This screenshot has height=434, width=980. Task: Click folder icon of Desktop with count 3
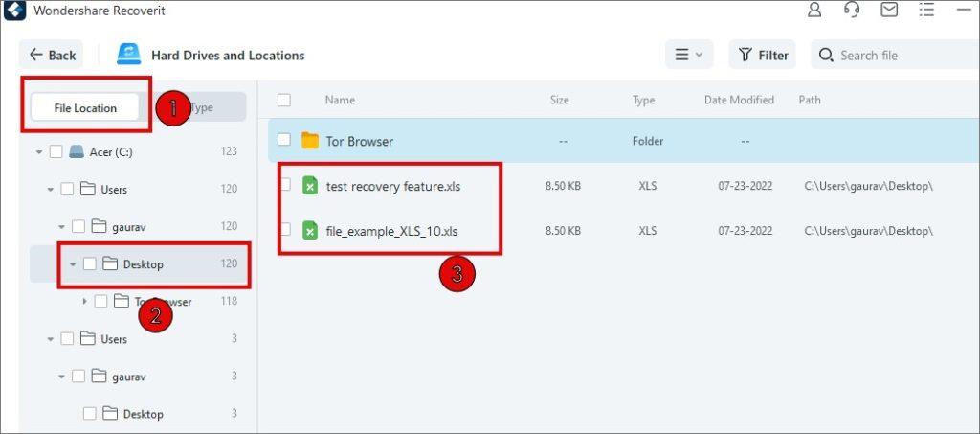(110, 413)
